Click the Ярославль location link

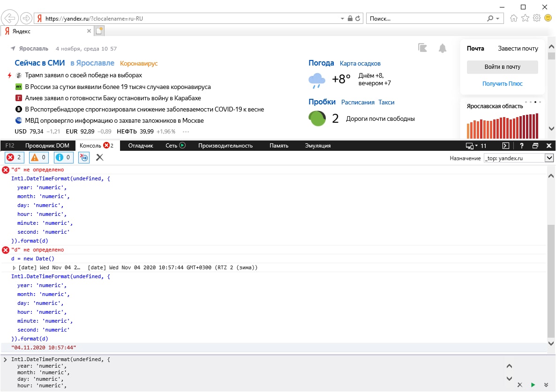pos(33,49)
